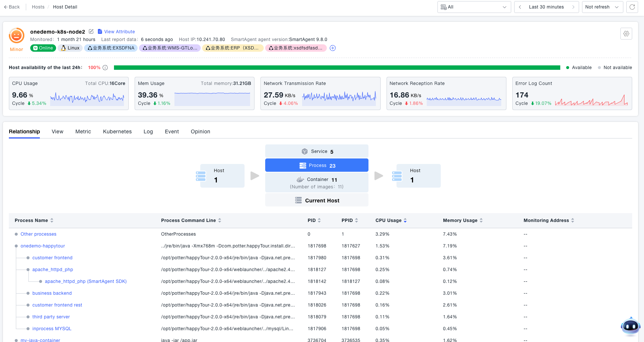The image size is (644, 342).
Task: Click the edit pencil icon beside hostname
Action: (91, 31)
